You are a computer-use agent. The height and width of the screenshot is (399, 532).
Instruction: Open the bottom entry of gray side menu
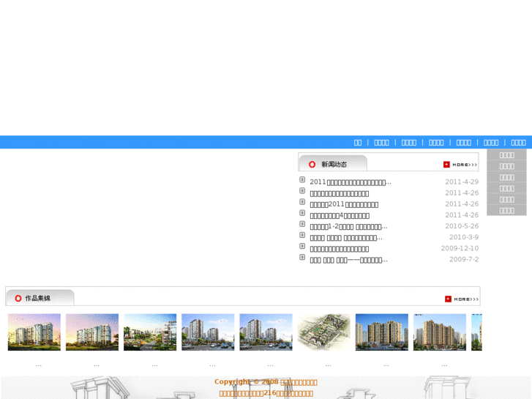(507, 211)
